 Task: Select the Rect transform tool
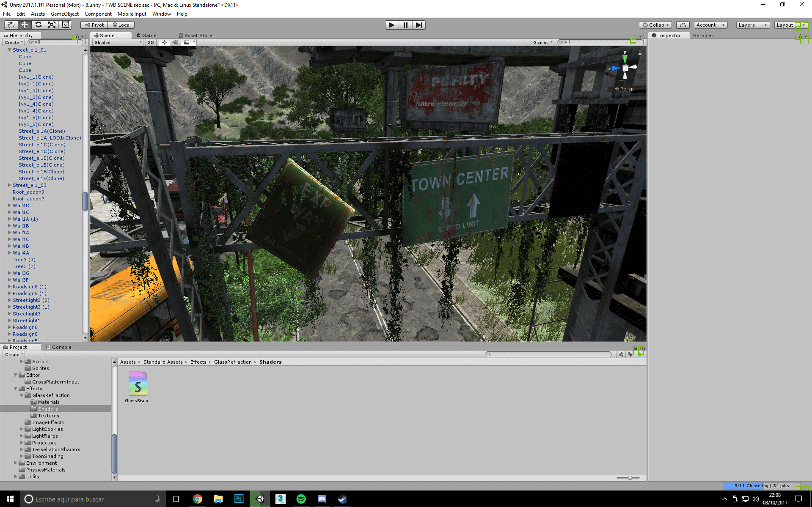pyautogui.click(x=65, y=25)
